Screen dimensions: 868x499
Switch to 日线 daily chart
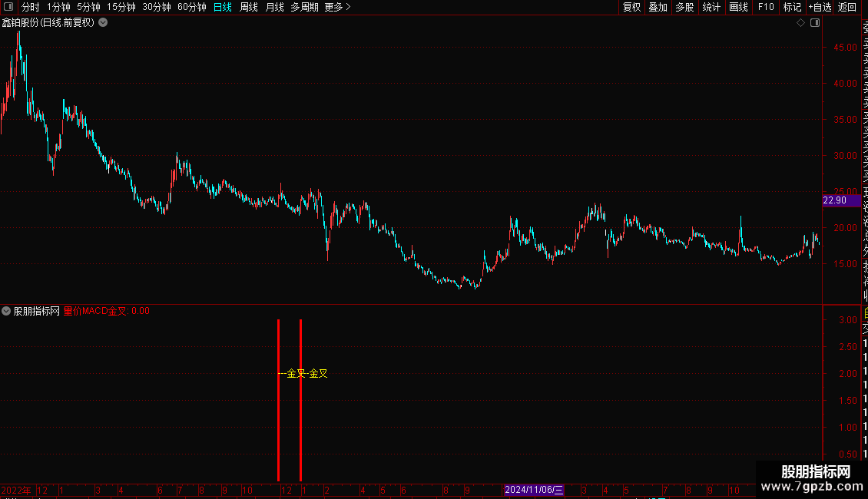click(223, 7)
